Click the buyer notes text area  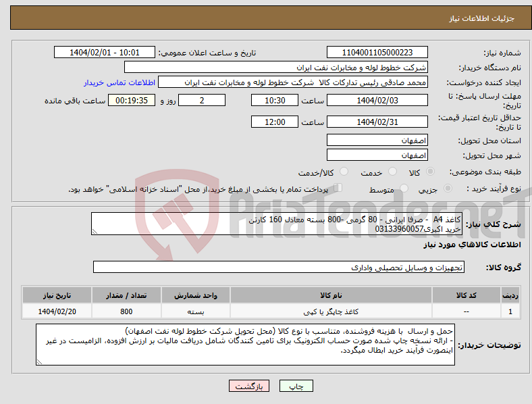pos(245,345)
